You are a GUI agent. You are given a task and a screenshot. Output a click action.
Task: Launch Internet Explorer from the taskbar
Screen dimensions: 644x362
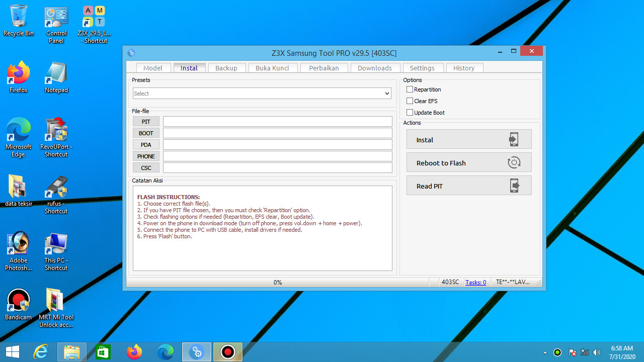coord(41,352)
